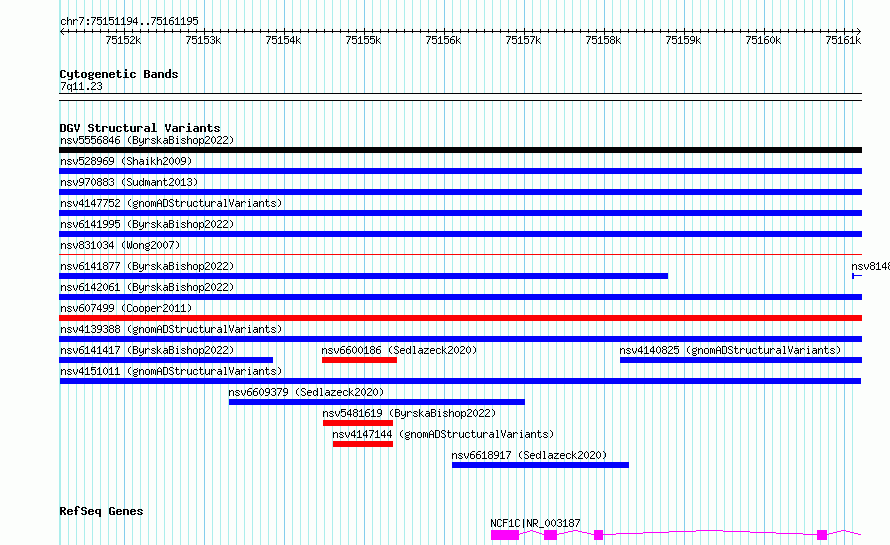Click the red nsv5481619 variant bar
The height and width of the screenshot is (545, 890).
coord(358,423)
